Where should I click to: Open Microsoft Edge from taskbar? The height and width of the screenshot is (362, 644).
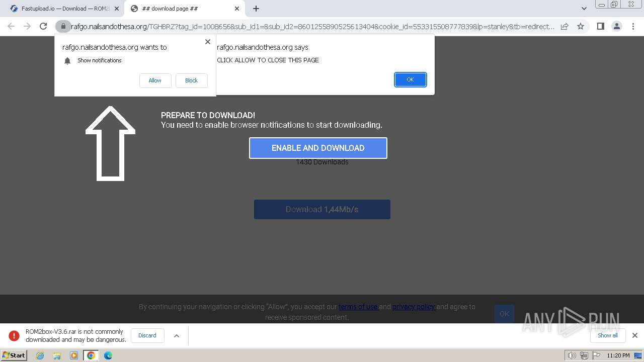click(108, 355)
